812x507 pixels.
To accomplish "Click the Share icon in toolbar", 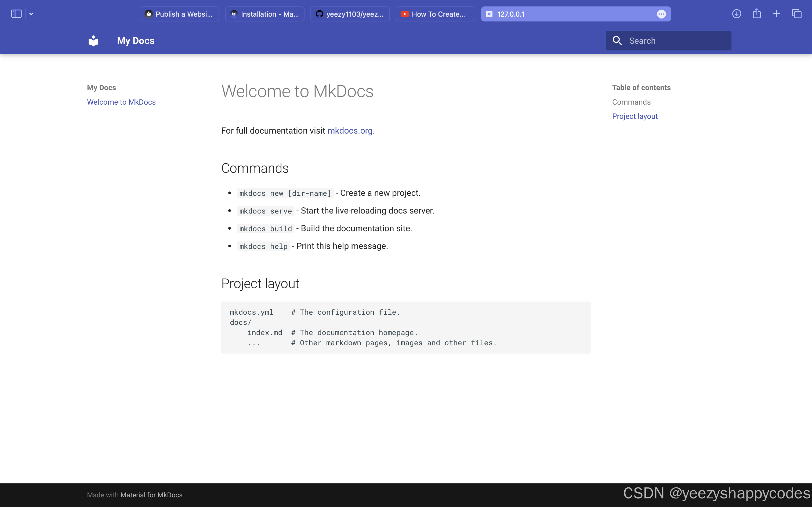I will (x=757, y=14).
